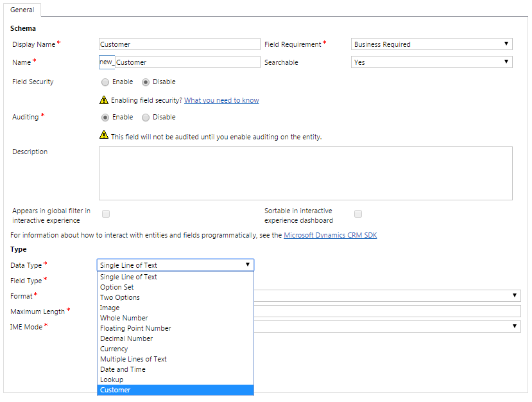
Task: Click the auditing warning triangle icon
Action: pyautogui.click(x=103, y=135)
